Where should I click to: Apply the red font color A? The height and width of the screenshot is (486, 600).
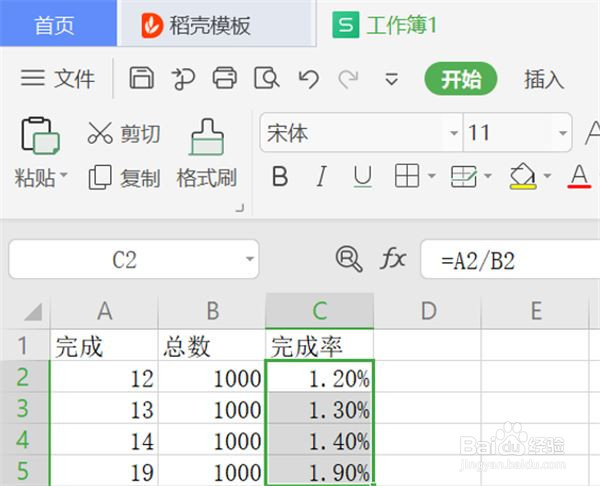pyautogui.click(x=579, y=176)
